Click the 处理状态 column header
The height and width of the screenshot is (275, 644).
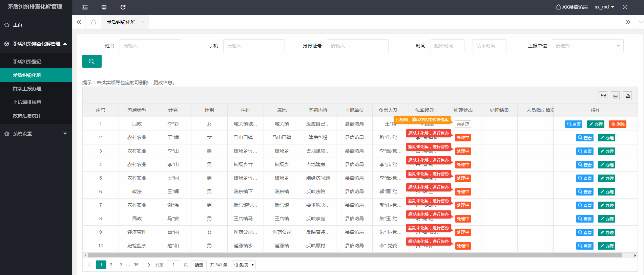pos(463,110)
